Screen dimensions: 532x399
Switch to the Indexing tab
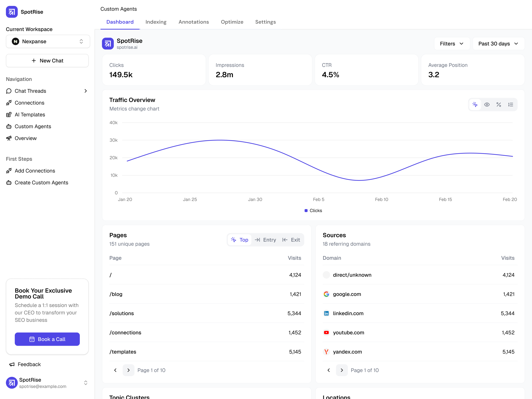tap(156, 22)
